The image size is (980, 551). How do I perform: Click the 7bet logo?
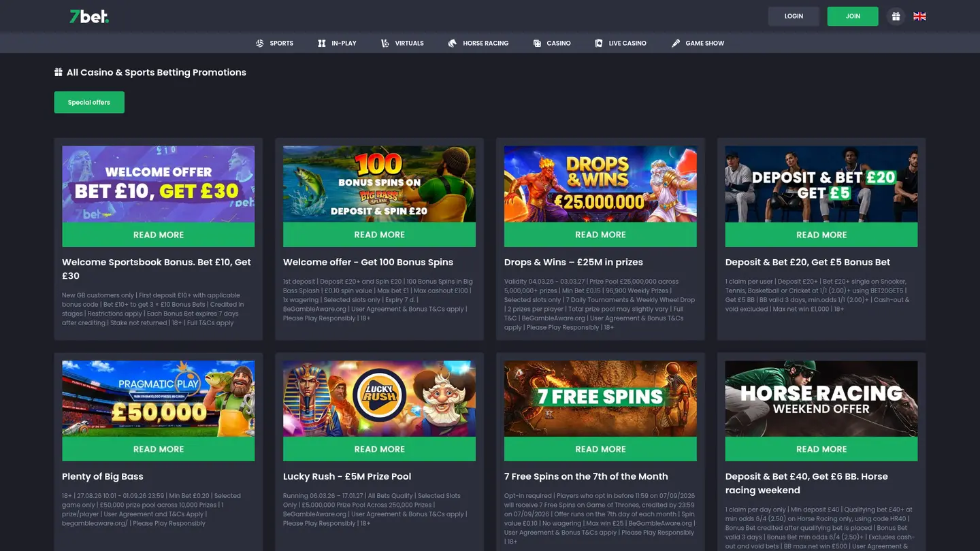(89, 16)
